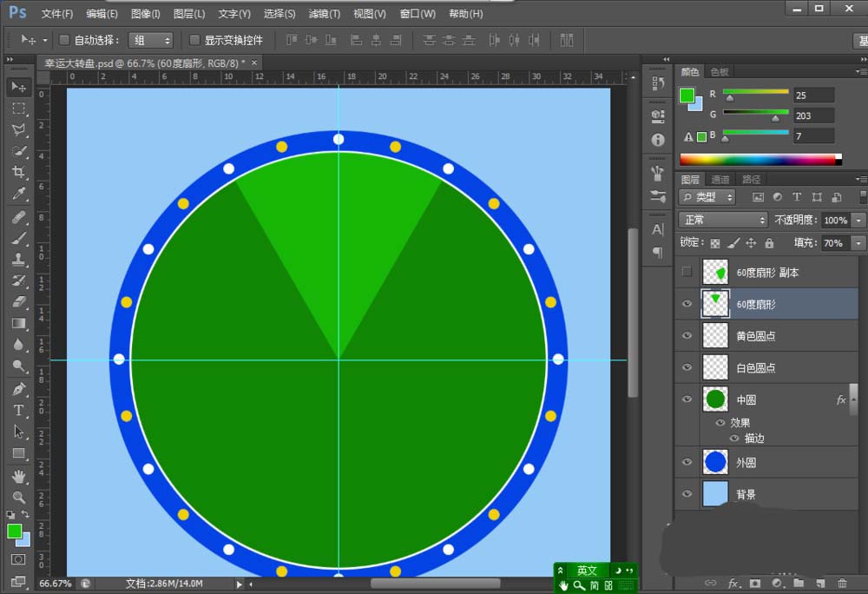The image size is (868, 594).
Task: Click the 英文 input language button
Action: [x=588, y=571]
